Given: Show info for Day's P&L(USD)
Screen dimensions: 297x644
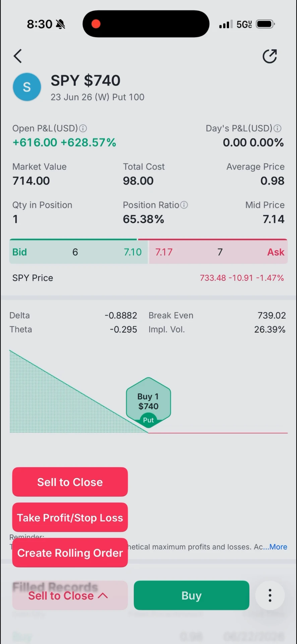Looking at the screenshot, I should pos(278,128).
